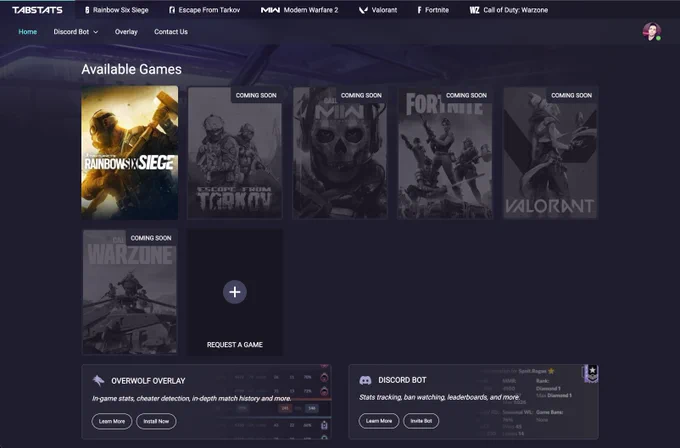Open the Rainbow Six Siege tab
Viewport: 680px width, 448px height.
(x=116, y=10)
